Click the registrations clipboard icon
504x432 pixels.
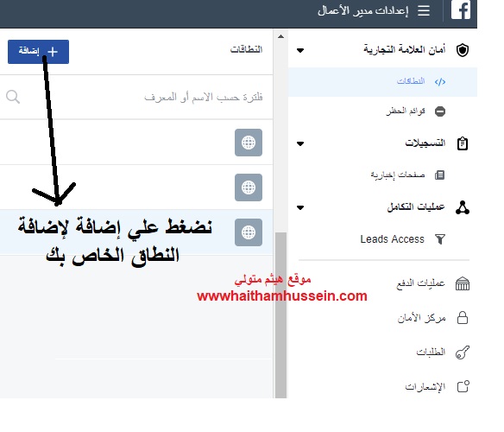(x=463, y=143)
